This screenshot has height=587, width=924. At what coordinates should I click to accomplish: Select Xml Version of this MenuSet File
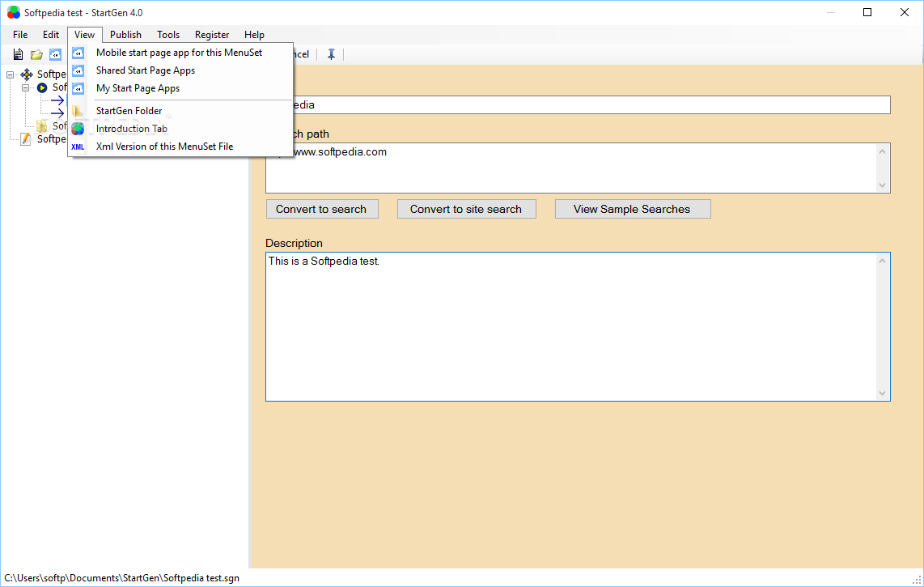click(x=180, y=147)
